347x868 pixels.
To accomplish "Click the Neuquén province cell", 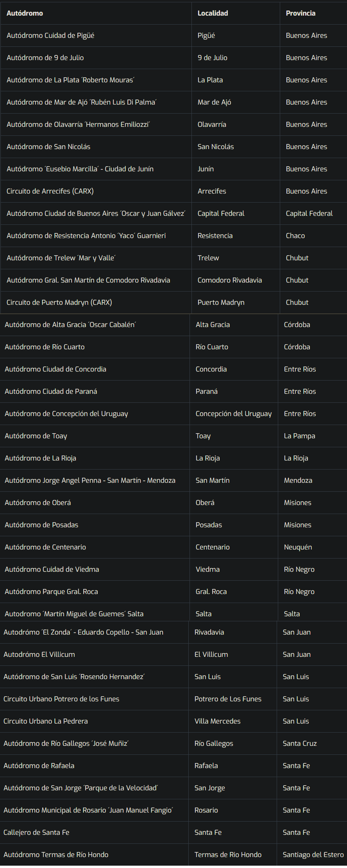I will [298, 547].
